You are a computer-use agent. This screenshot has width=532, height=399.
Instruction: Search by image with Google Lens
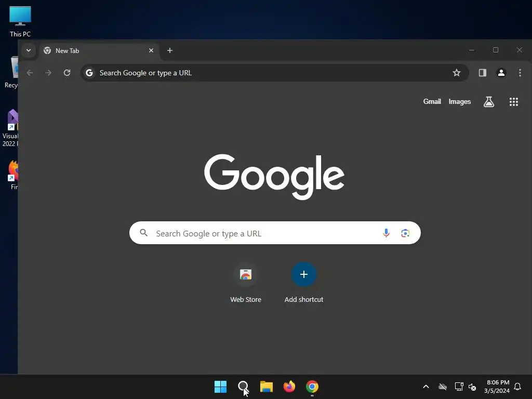coord(405,233)
